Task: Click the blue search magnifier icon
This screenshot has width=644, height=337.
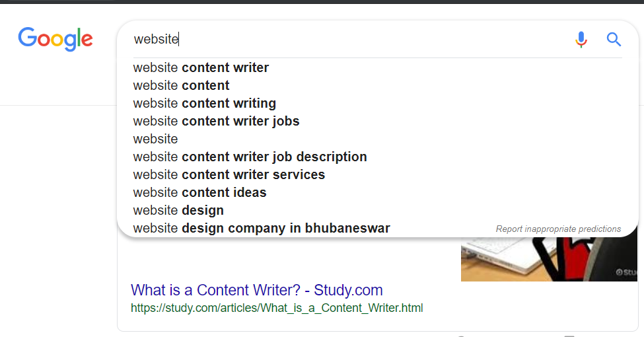Action: (x=614, y=40)
